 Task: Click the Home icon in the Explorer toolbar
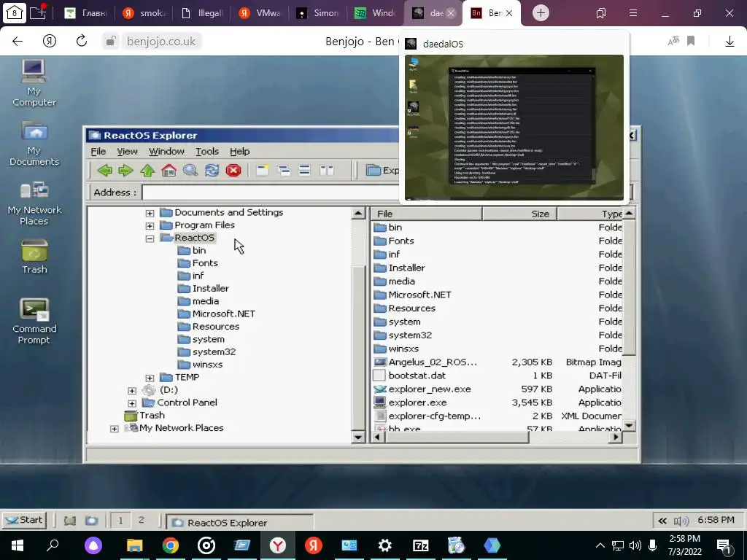click(169, 171)
